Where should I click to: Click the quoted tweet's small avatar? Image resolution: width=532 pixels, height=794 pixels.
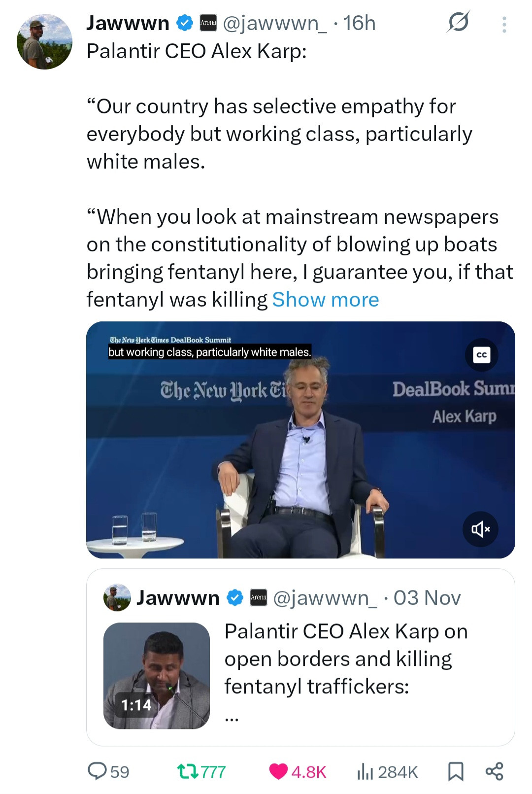point(117,598)
